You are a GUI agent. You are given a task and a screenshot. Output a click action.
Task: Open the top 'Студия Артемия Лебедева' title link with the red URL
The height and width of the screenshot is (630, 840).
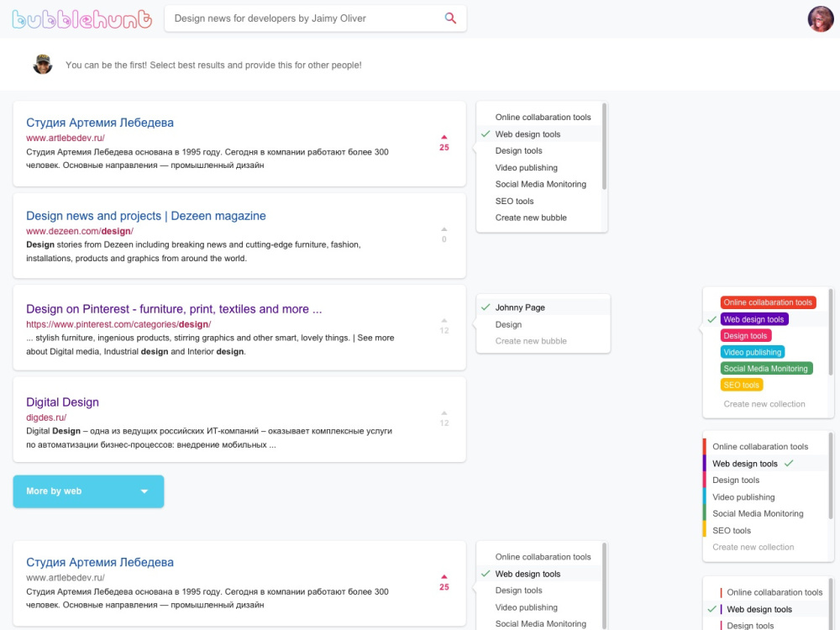(100, 123)
